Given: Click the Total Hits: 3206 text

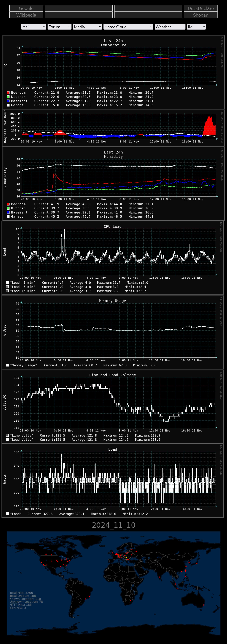Looking at the screenshot, I should (x=21, y=593).
